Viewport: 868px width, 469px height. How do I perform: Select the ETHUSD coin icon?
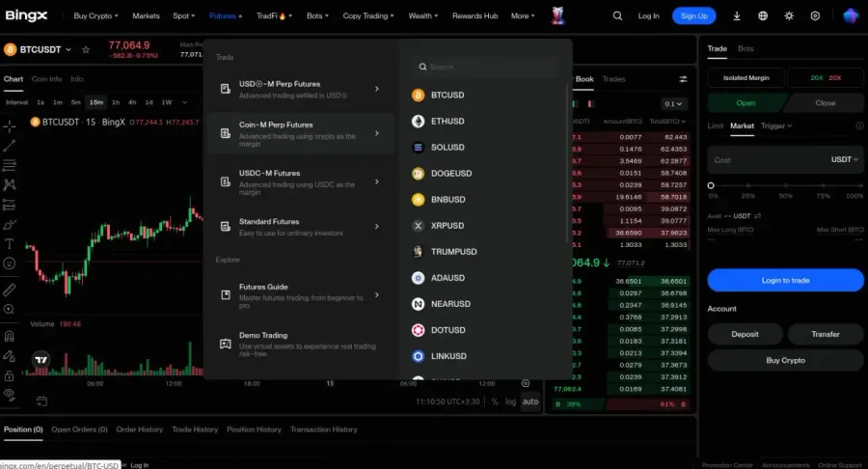click(418, 122)
